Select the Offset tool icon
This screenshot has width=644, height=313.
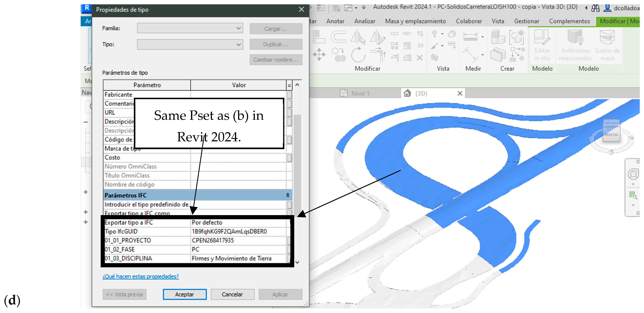(x=339, y=37)
